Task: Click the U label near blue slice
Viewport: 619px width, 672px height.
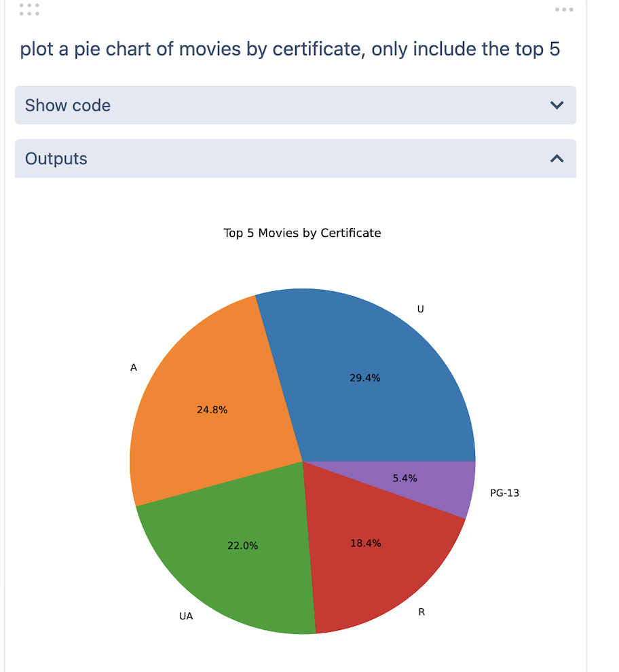Action: [420, 309]
